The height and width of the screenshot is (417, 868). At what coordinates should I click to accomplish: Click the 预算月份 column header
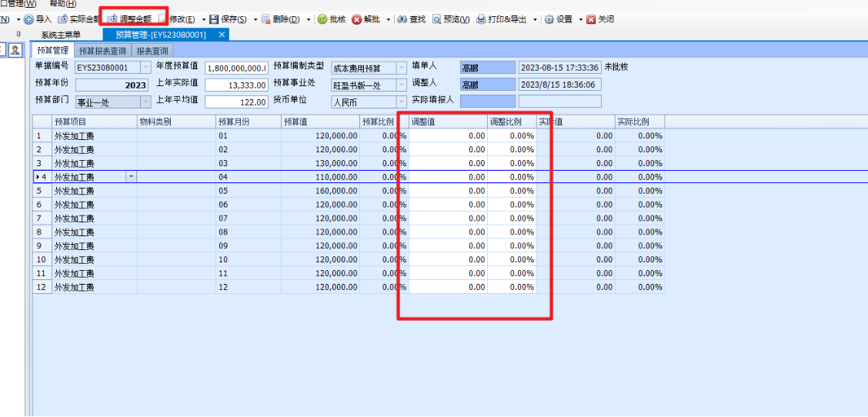pyautogui.click(x=249, y=122)
